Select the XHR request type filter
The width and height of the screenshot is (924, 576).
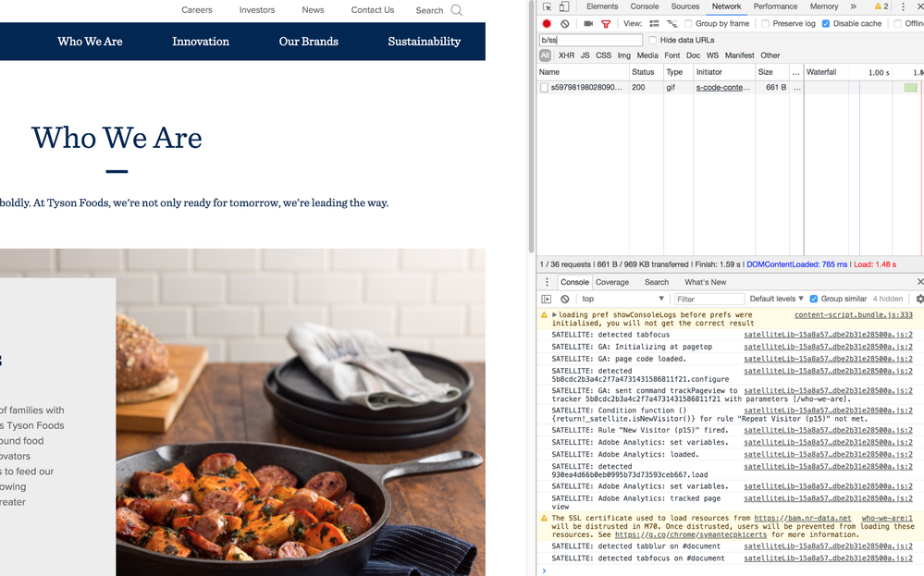(566, 55)
